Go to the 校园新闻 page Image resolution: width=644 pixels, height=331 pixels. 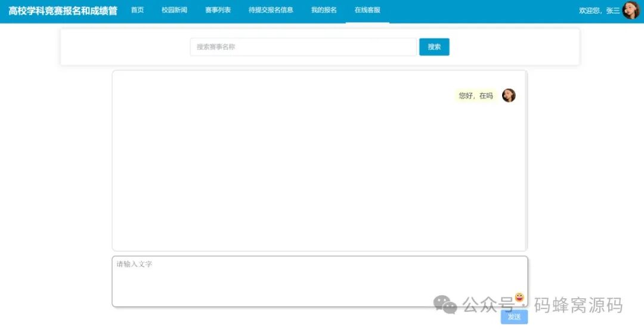pos(175,10)
